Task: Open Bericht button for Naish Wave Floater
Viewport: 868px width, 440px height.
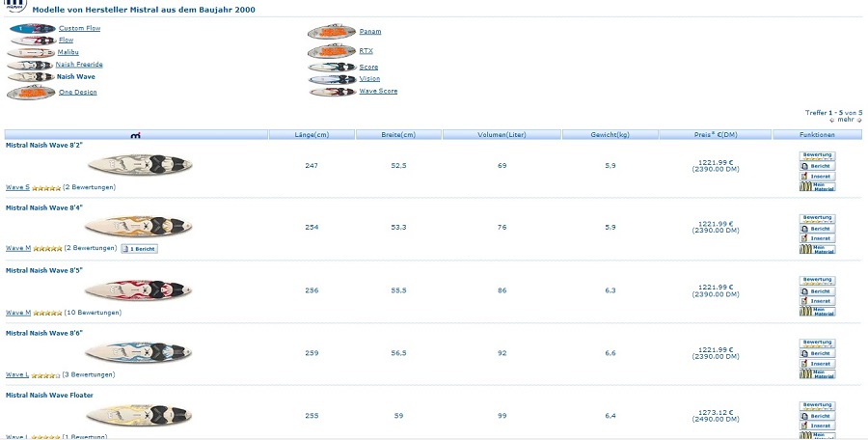Action: click(817, 416)
